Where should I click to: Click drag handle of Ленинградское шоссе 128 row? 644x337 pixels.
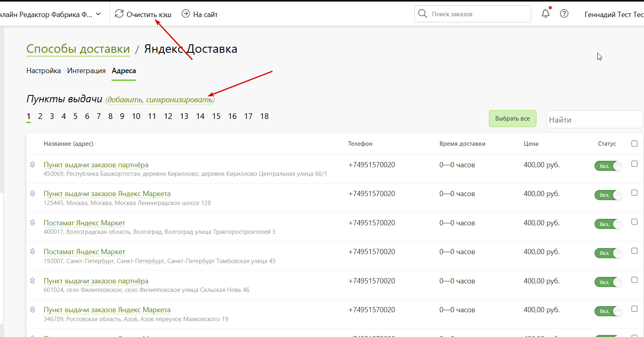click(x=32, y=193)
